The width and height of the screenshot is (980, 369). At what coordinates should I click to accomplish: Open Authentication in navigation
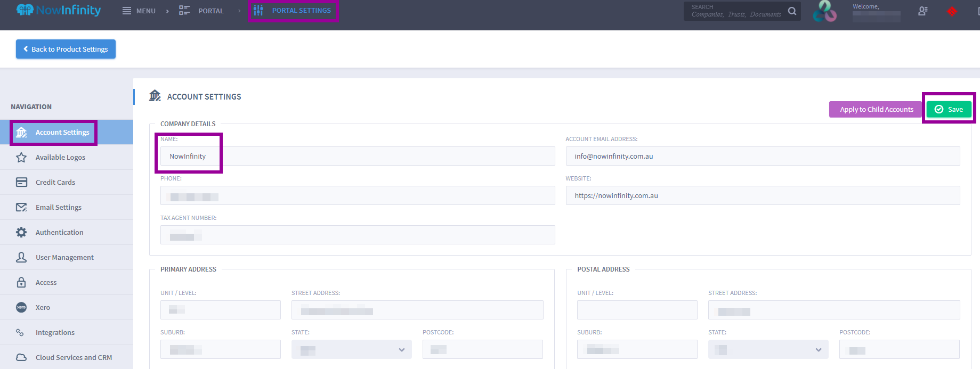tap(67, 232)
